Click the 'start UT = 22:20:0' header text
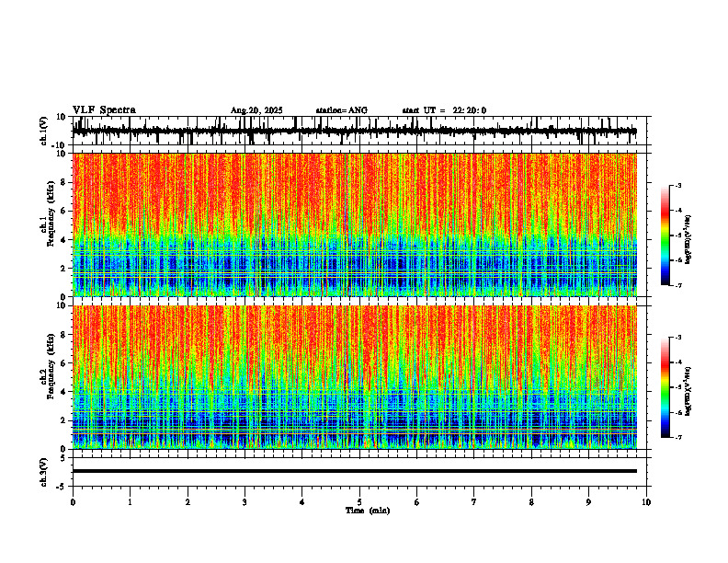This screenshot has height=563, width=728. tap(444, 110)
